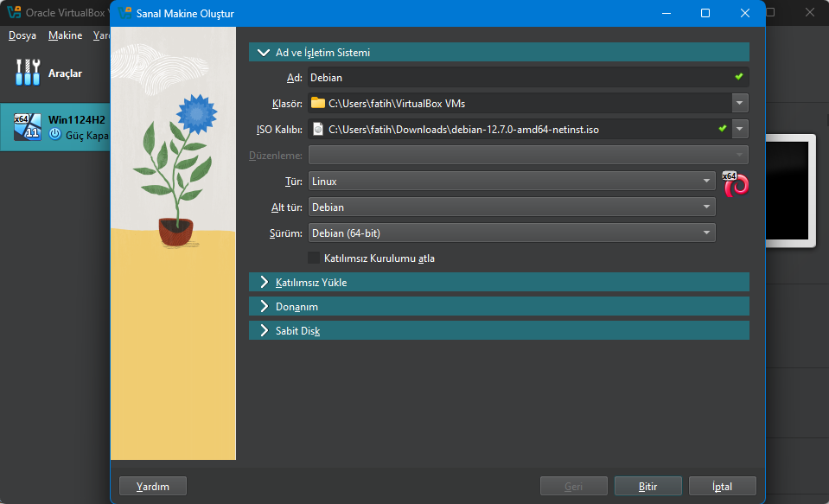Click the green checkmark in Ad field
829x504 pixels.
point(739,77)
